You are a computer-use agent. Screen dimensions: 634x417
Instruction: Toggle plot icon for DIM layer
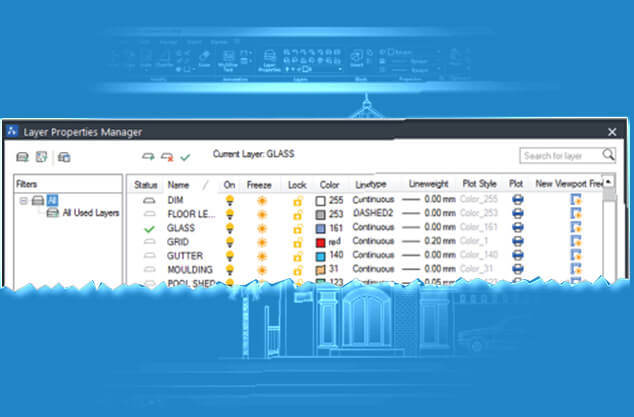coord(519,200)
